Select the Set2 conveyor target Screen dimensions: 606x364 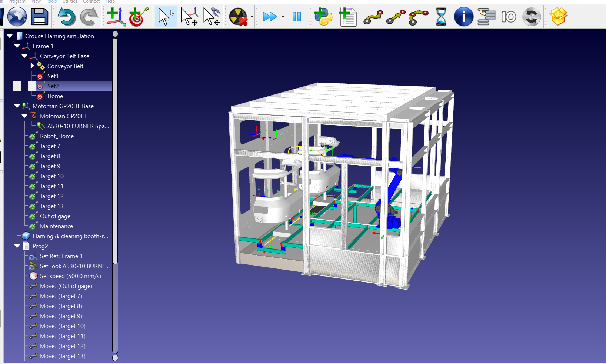[x=53, y=86]
